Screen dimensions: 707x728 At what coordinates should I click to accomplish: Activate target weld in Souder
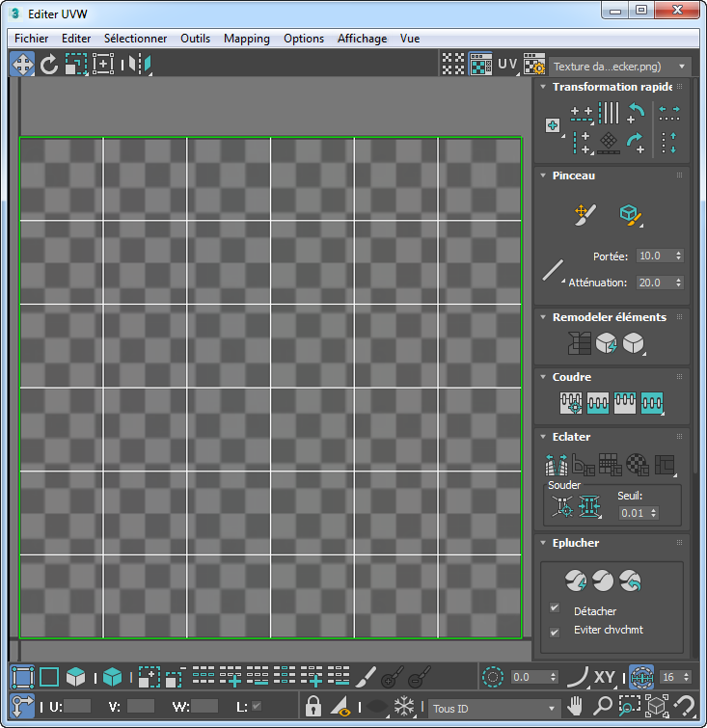coord(562,506)
